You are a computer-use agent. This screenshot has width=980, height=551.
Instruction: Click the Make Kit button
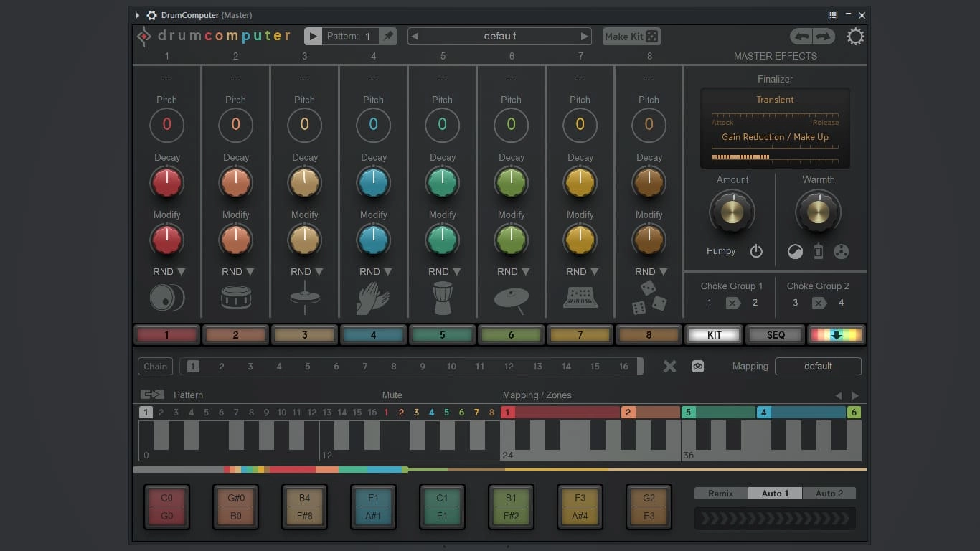631,37
